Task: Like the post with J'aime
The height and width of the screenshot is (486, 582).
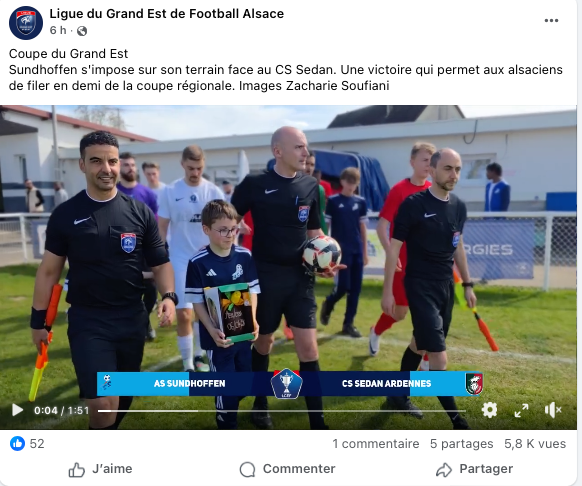Action: tap(100, 469)
